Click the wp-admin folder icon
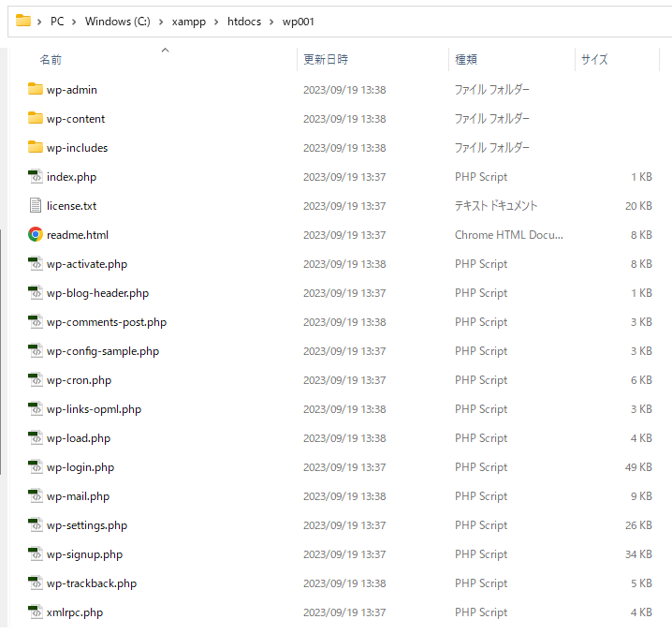Image resolution: width=672 pixels, height=634 pixels. tap(36, 90)
